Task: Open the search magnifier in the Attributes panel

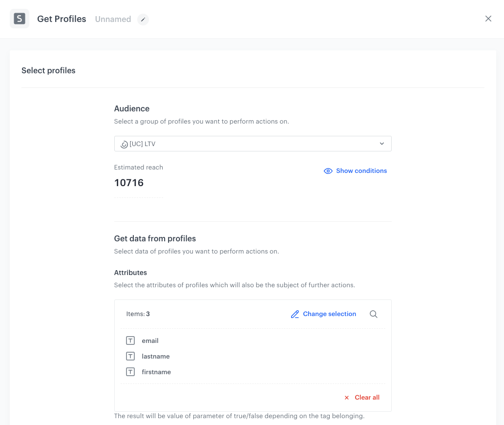Action: 374,314
